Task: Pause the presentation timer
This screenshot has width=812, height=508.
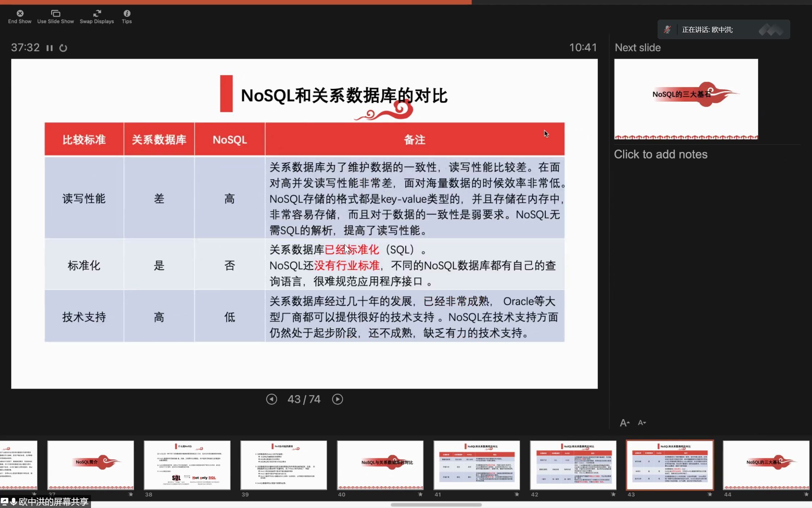Action: (50, 48)
